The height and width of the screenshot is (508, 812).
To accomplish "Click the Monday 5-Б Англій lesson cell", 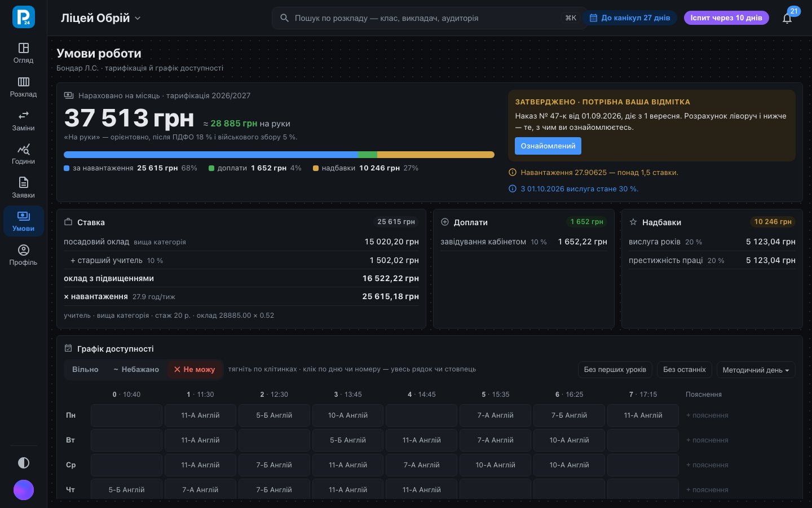I will (x=274, y=415).
